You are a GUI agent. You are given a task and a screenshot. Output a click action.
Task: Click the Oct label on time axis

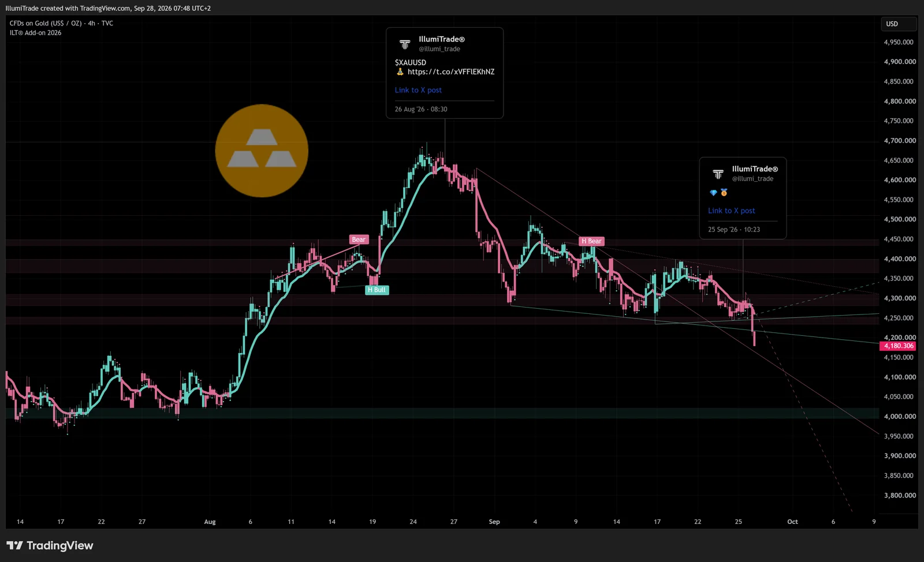pyautogui.click(x=792, y=522)
